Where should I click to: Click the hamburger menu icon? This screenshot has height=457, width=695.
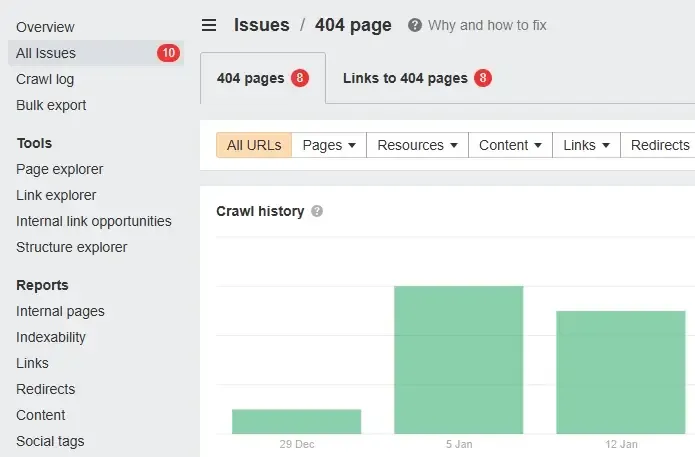(x=208, y=25)
